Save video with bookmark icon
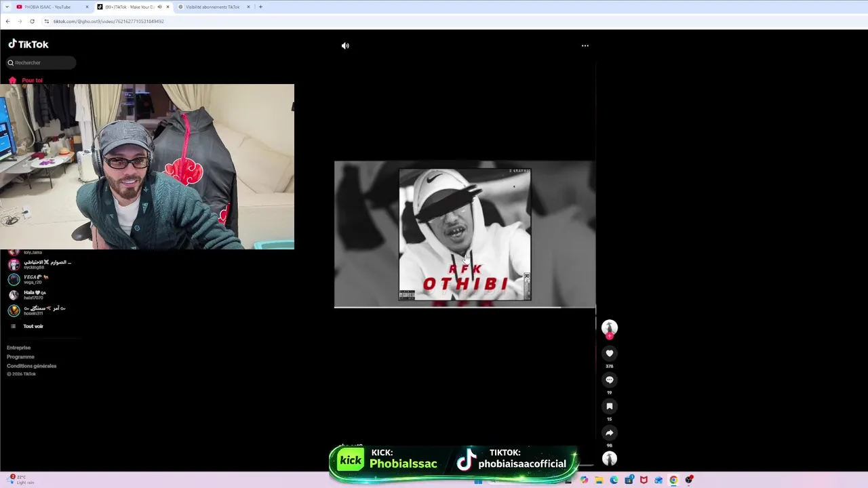The height and width of the screenshot is (488, 868). click(x=609, y=406)
